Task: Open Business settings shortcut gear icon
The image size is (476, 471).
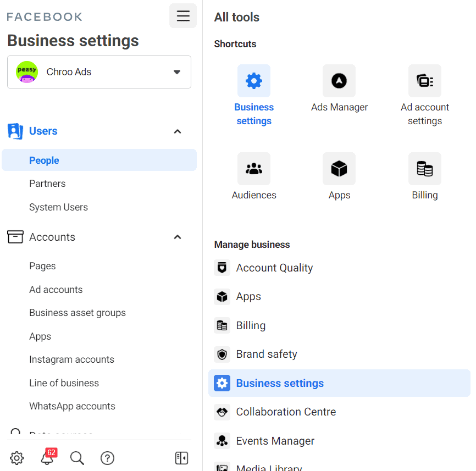Action: click(254, 81)
